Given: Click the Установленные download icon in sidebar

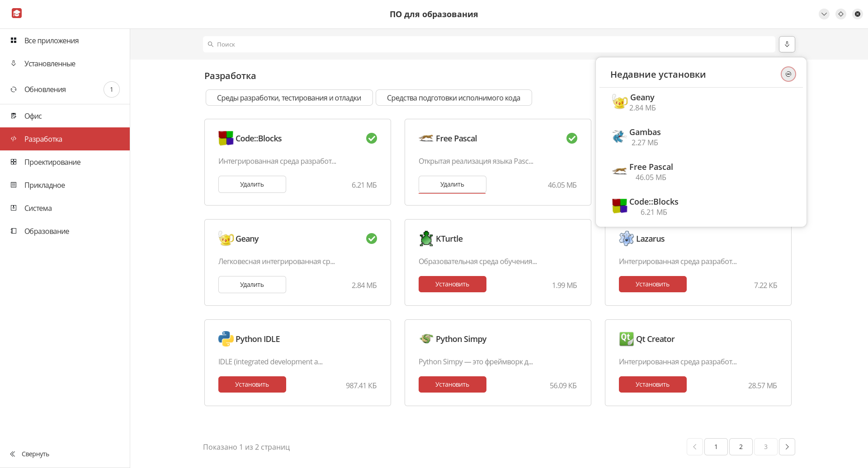Looking at the screenshot, I should (14, 63).
